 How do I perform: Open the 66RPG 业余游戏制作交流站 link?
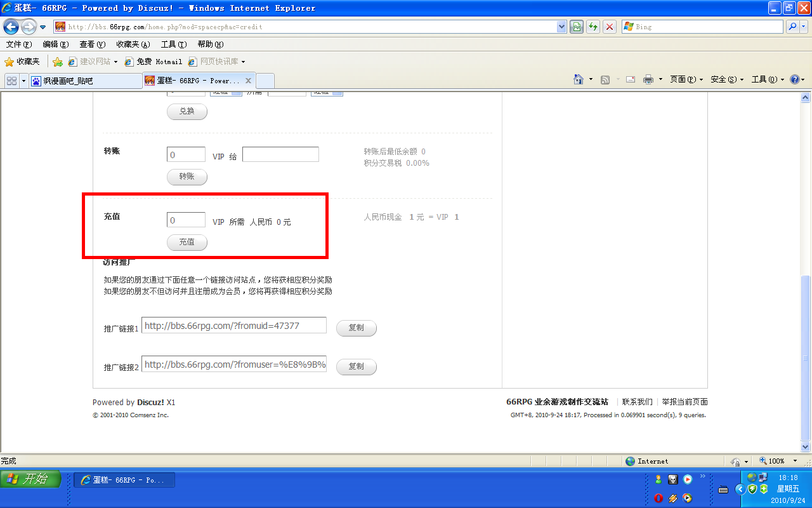(557, 402)
